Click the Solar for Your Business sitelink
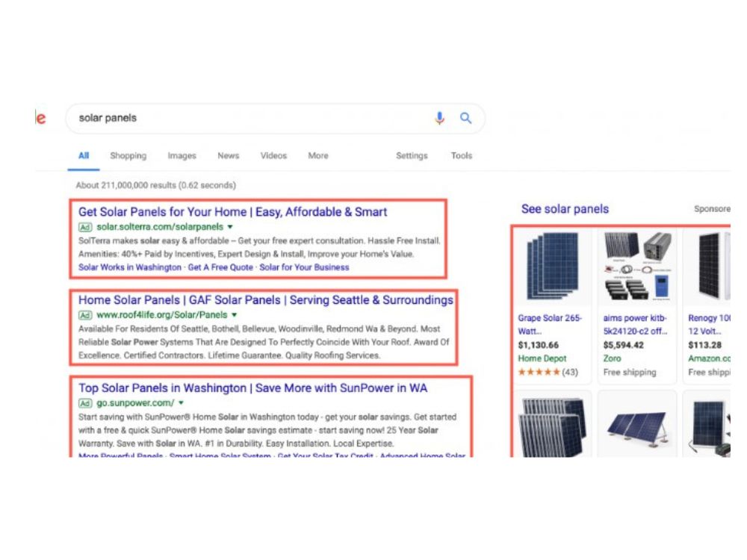 [x=304, y=267]
